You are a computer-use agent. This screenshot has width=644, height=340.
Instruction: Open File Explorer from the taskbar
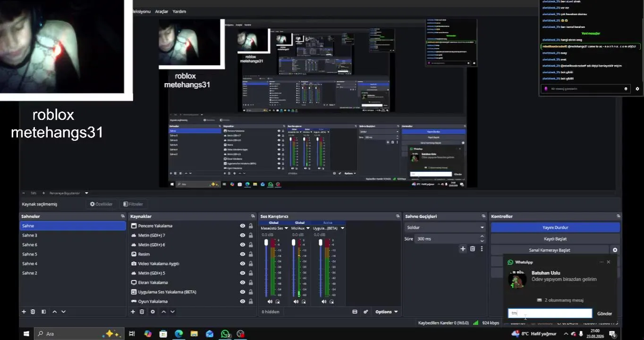(x=194, y=334)
